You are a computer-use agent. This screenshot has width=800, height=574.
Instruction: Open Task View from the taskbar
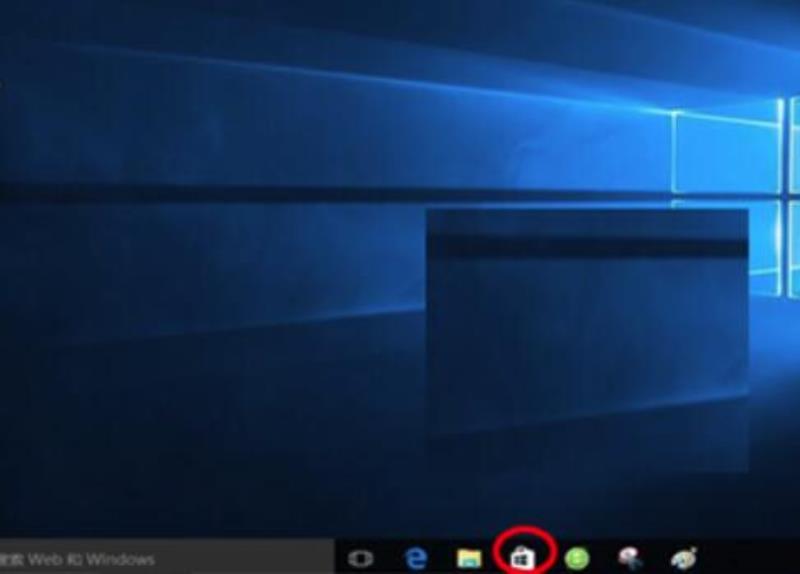(361, 559)
